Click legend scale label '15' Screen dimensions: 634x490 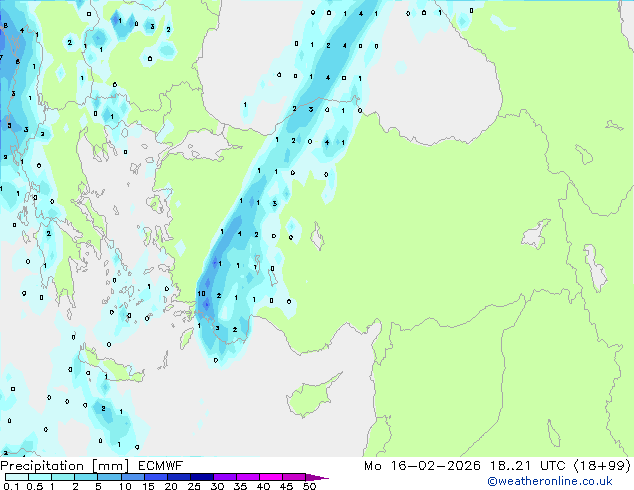[x=148, y=486]
